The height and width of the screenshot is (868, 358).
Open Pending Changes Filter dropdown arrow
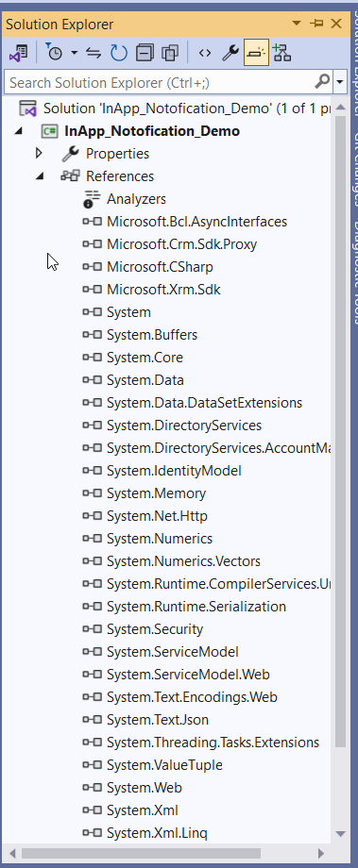click(x=75, y=53)
